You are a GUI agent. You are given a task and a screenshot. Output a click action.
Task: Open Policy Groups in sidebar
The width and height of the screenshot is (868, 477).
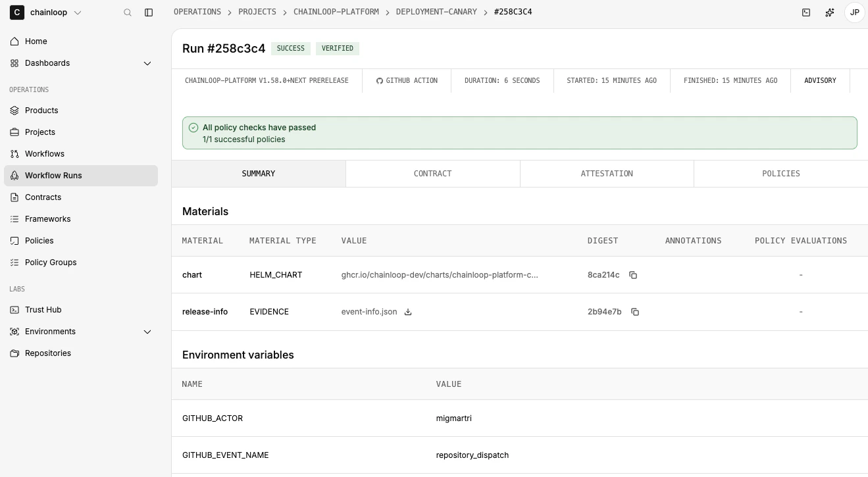click(81, 263)
